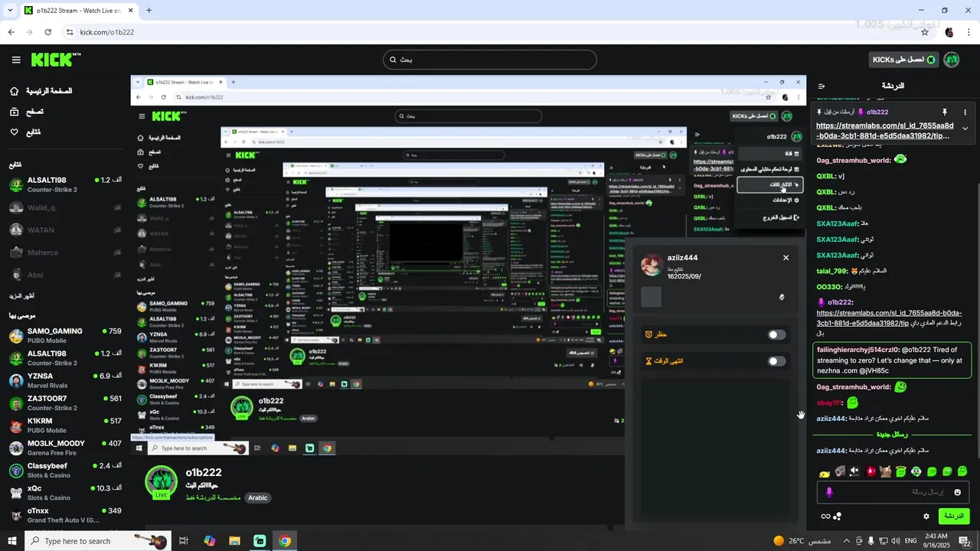Open Absi channel in the sidebar

65,275
